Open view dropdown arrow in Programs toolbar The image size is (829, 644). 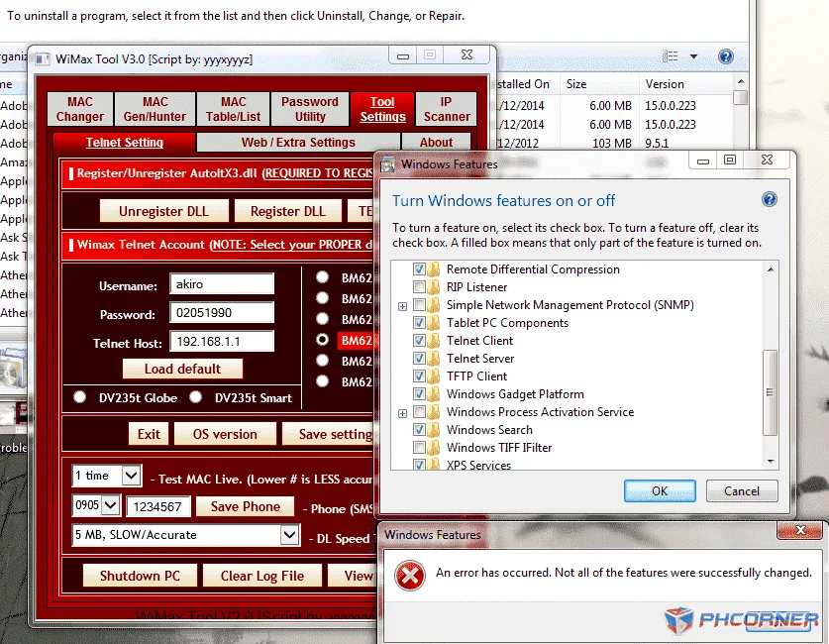tap(693, 56)
